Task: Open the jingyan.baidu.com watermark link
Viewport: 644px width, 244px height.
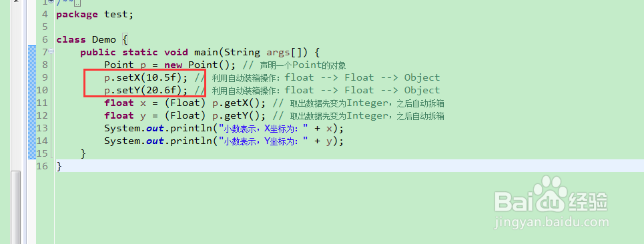Action: (552, 223)
